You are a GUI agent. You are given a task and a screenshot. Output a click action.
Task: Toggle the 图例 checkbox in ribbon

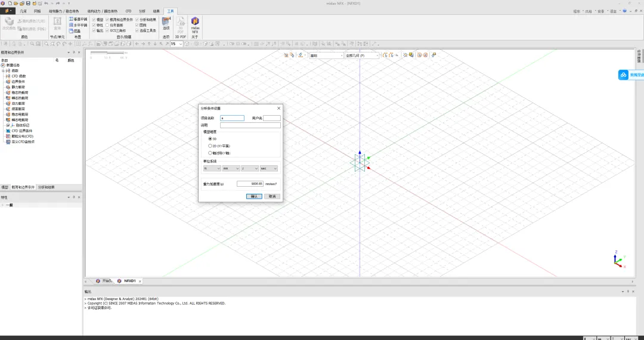[137, 25]
